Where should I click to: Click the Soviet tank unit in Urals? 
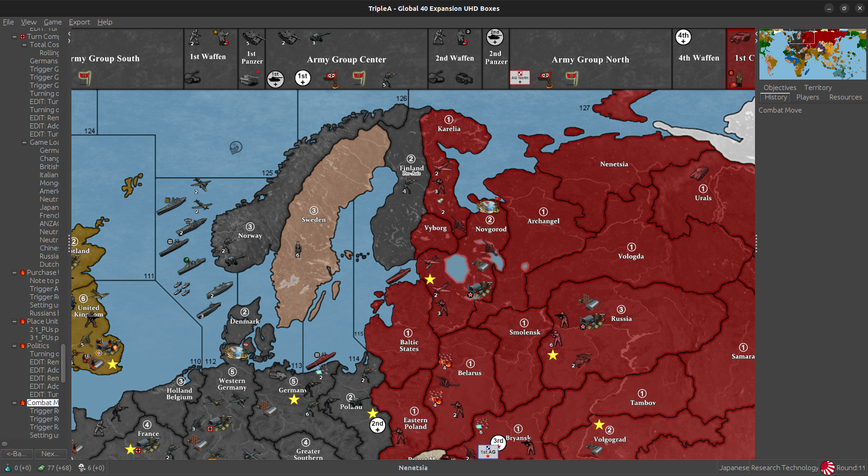pyautogui.click(x=699, y=172)
